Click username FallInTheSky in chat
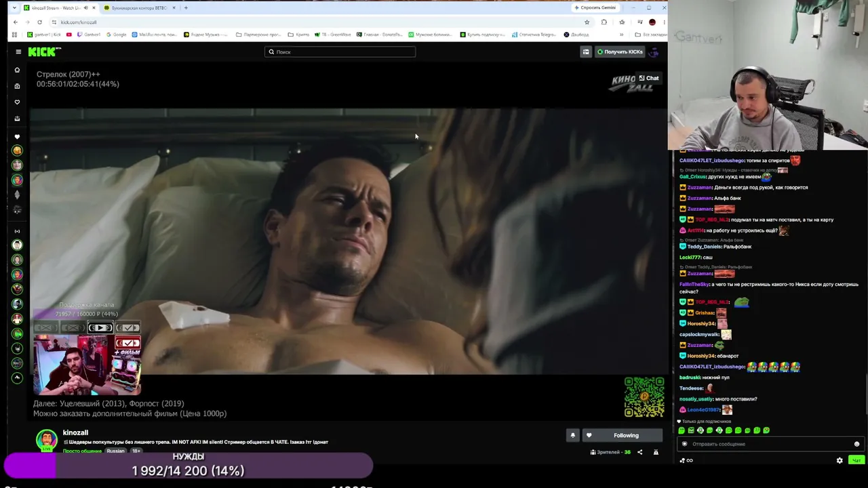This screenshot has height=488, width=868. coord(694,285)
